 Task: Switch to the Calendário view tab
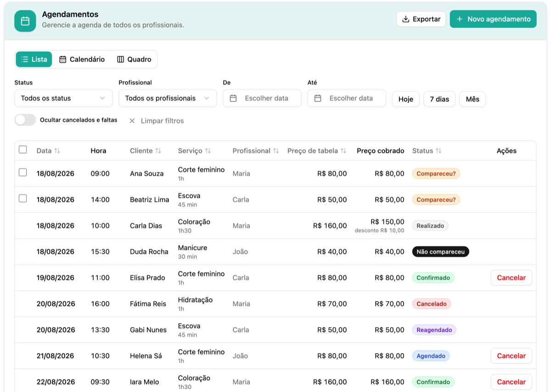(82, 59)
